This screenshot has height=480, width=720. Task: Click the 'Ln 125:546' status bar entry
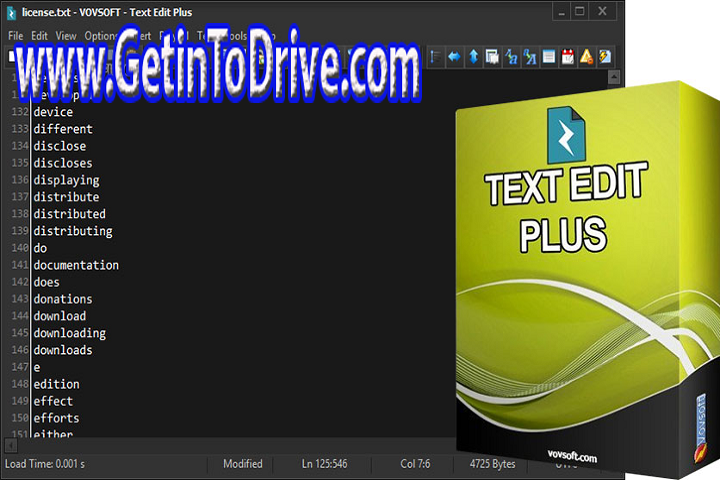(x=325, y=464)
